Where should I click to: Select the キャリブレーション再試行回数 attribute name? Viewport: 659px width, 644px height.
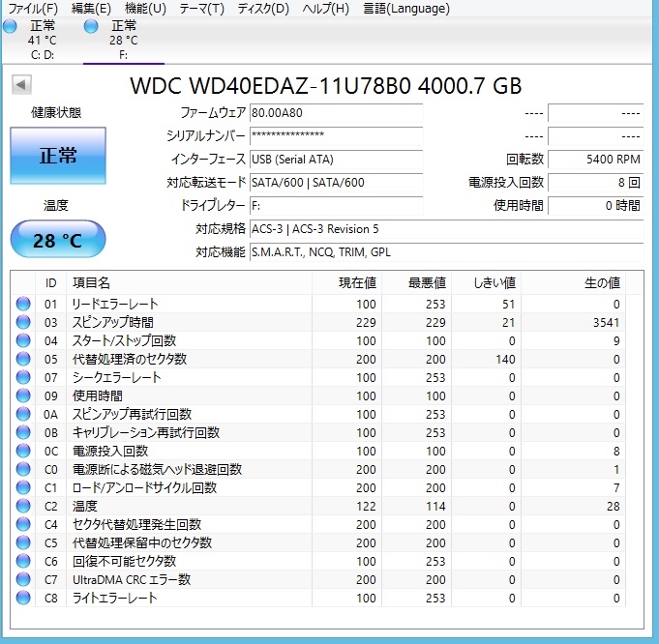[146, 432]
